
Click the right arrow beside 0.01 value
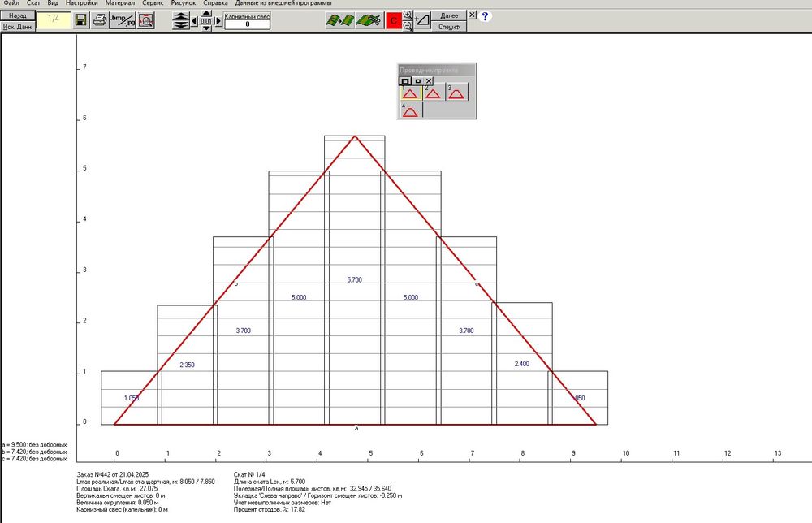tap(218, 21)
